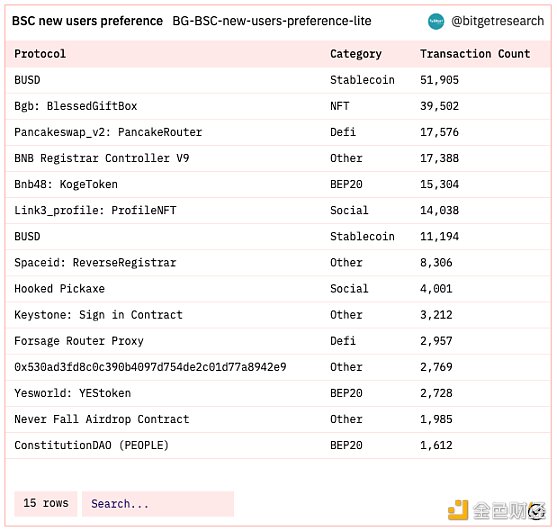Viewport: 557px width, 531px height.
Task: Select the Pancakeswap_v2: PancakeRouter protocol cell
Action: [x=108, y=132]
